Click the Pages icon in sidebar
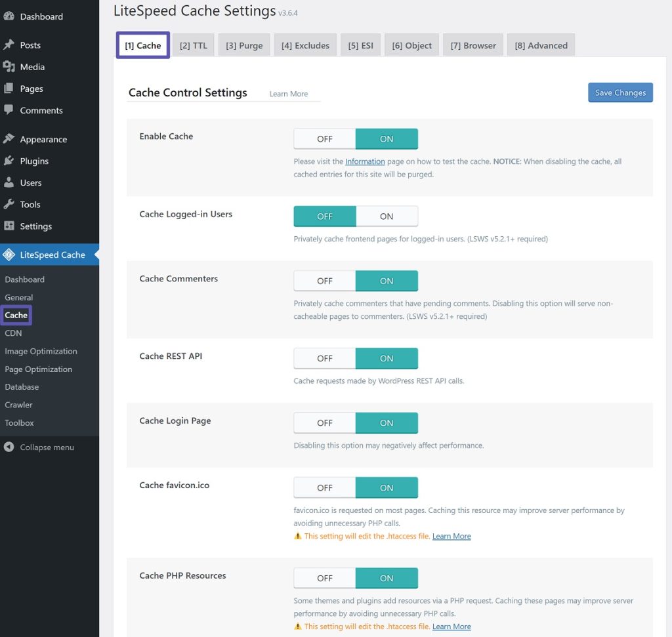The image size is (672, 637). [x=9, y=89]
